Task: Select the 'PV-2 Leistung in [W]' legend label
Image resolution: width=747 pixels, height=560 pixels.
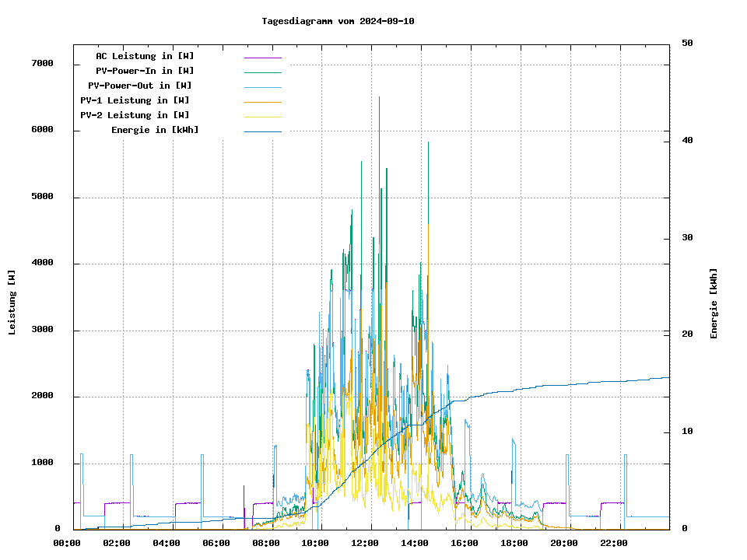Action: [135, 115]
